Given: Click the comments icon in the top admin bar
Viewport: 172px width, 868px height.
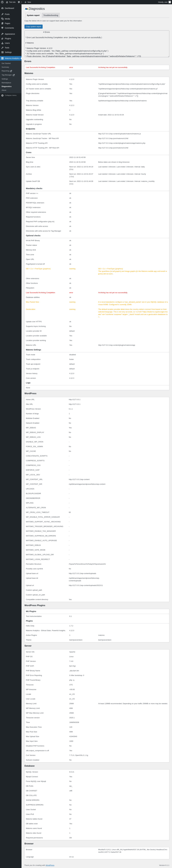Looking at the screenshot, I should coord(19,2).
